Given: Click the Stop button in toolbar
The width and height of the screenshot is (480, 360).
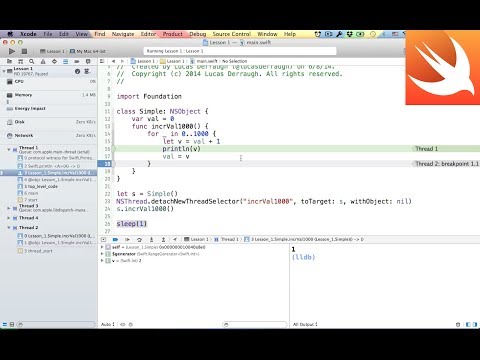Looking at the screenshot, I should 24,51.
